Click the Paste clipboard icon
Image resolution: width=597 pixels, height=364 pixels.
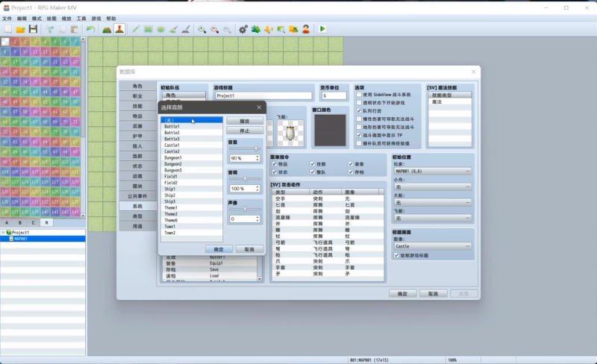tap(75, 29)
